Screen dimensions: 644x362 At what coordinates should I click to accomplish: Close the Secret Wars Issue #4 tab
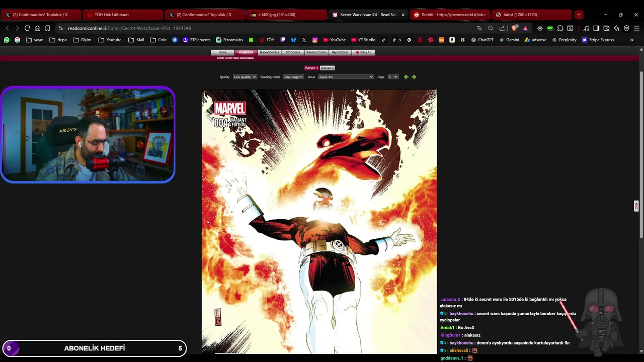coord(403,15)
